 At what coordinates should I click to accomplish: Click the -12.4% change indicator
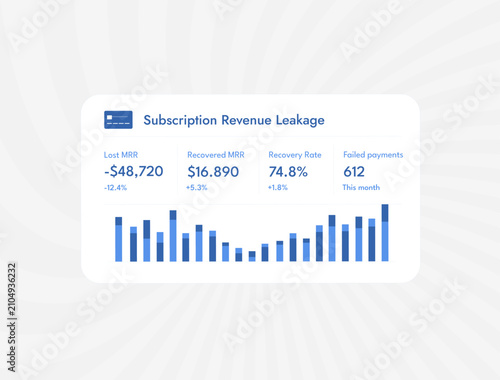(x=115, y=188)
